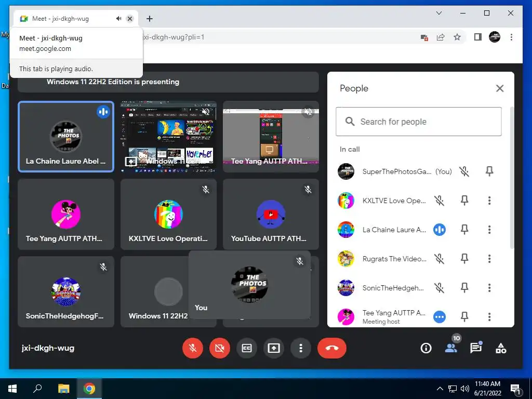532x399 pixels.
Task: Toggle People panel icon showing 10
Action: coord(451,348)
